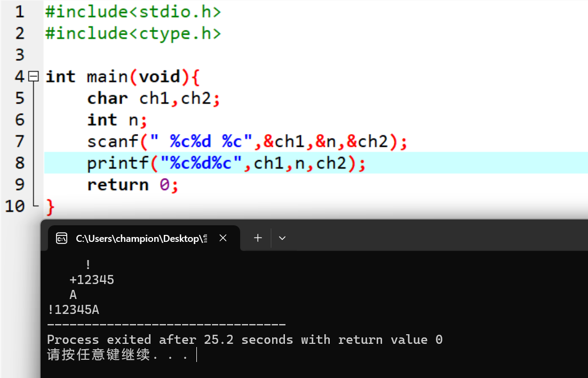This screenshot has width=588, height=378.
Task: Click the #include<stdio.h> line
Action: point(133,12)
